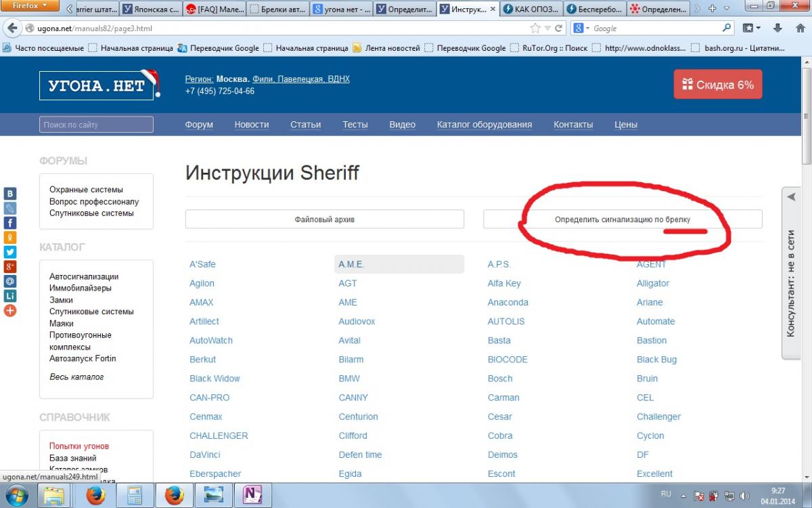This screenshot has height=508, width=812.
Task: Show hidden tray icons arrow
Action: (684, 497)
